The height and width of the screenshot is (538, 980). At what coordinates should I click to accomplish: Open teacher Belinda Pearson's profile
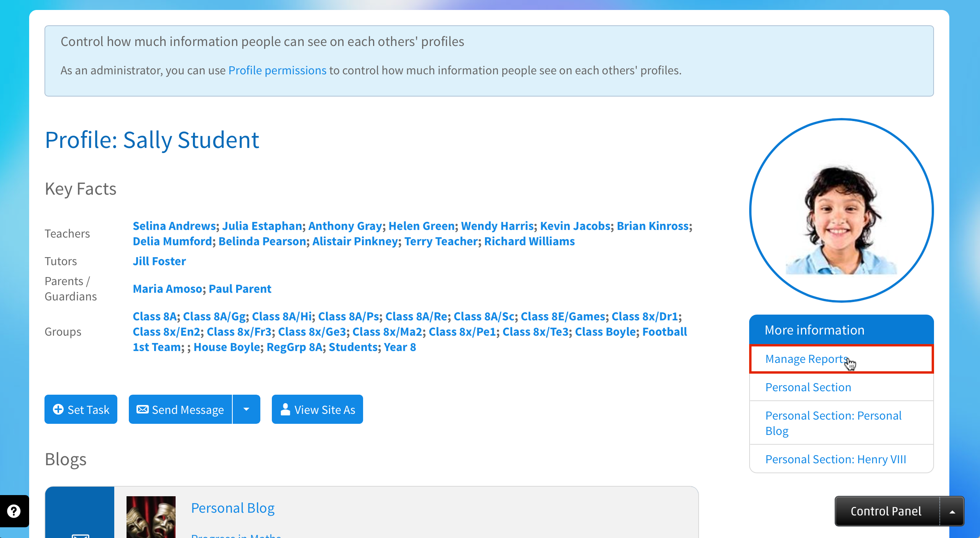coord(262,241)
